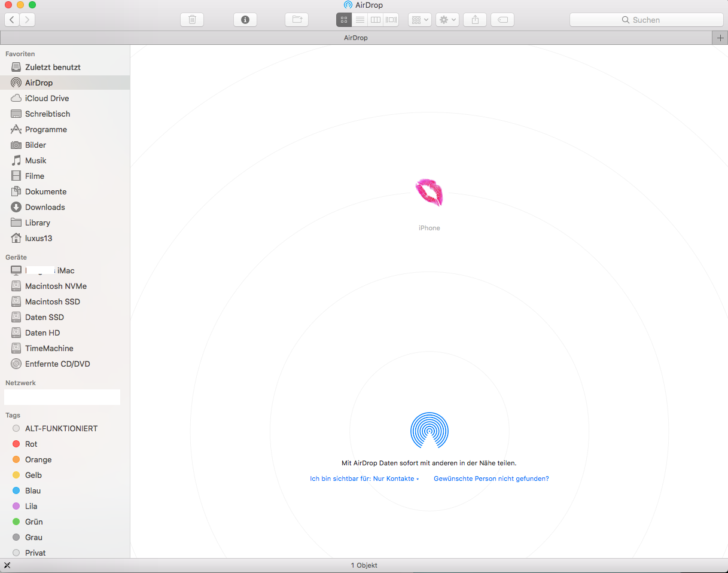Switch to icon view mode
Screen dimensions: 728x573
tap(344, 20)
